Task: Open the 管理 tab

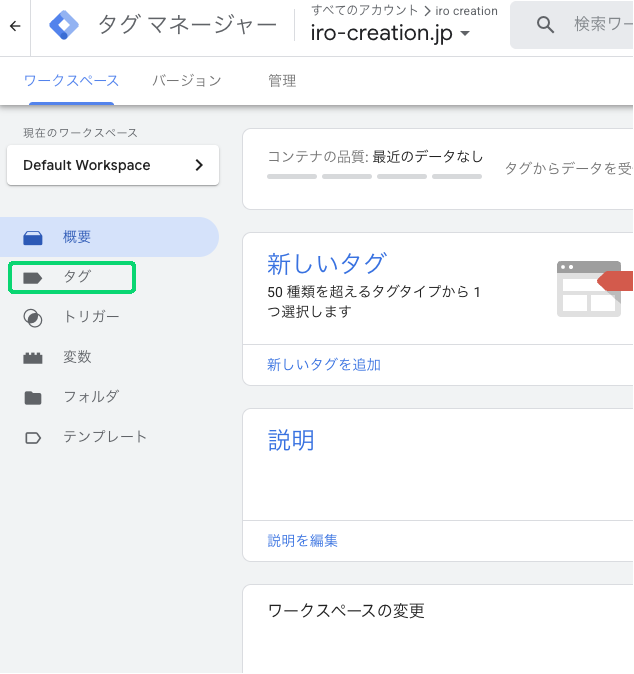Action: (x=282, y=81)
